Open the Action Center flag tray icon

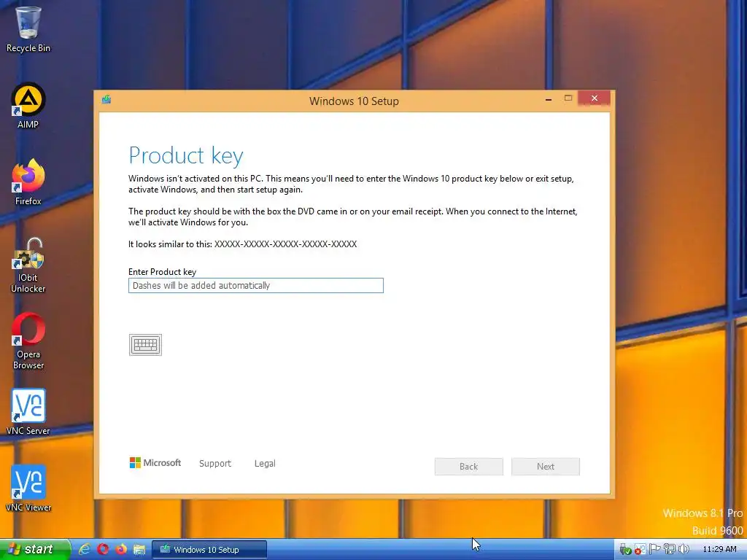click(654, 549)
